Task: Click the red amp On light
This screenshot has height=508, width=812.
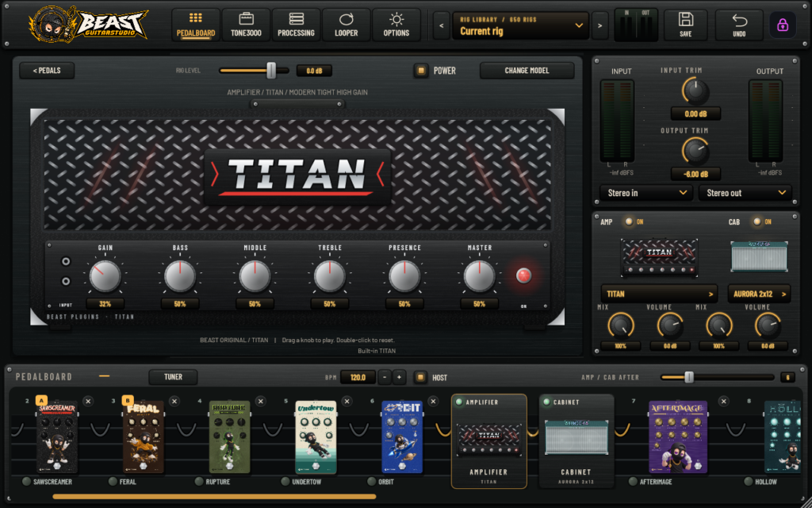Action: click(523, 275)
